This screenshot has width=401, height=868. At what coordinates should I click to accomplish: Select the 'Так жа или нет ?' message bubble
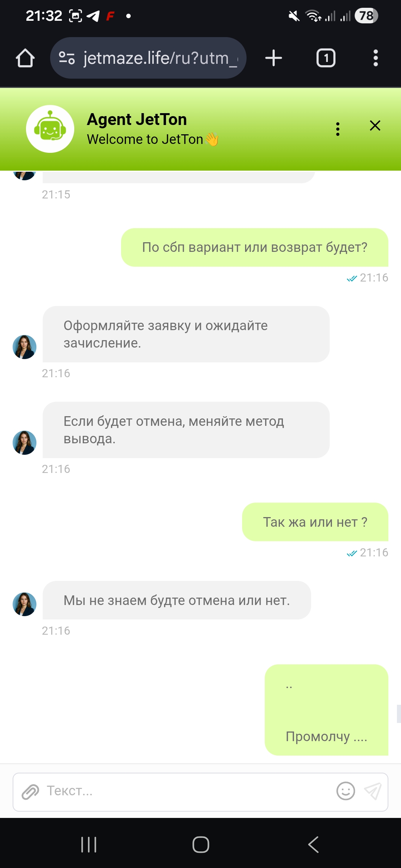(315, 522)
